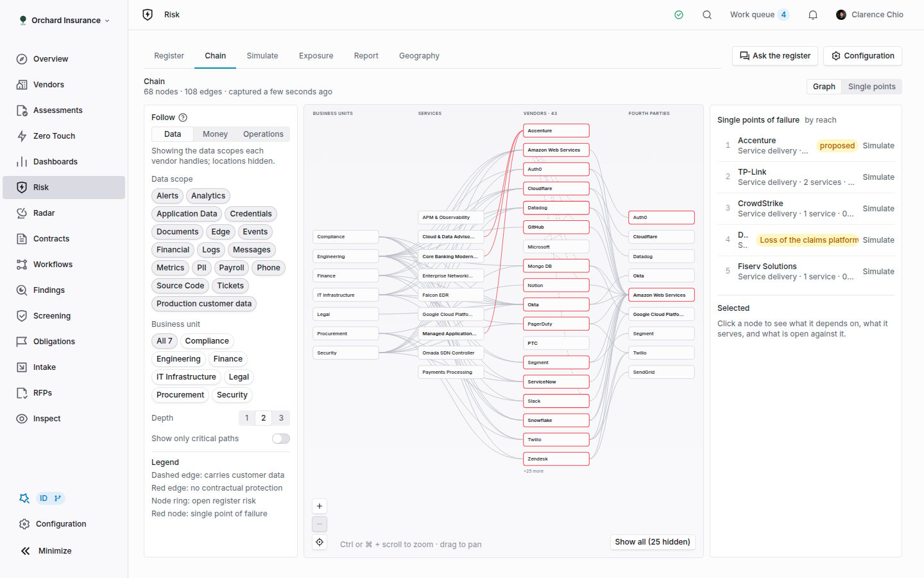
Task: Simulate the CrowdStrike failure point
Action: (x=878, y=209)
